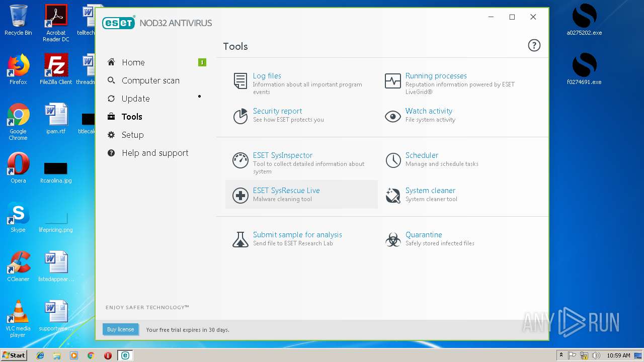Show hidden system tray icons

pyautogui.click(x=561, y=355)
